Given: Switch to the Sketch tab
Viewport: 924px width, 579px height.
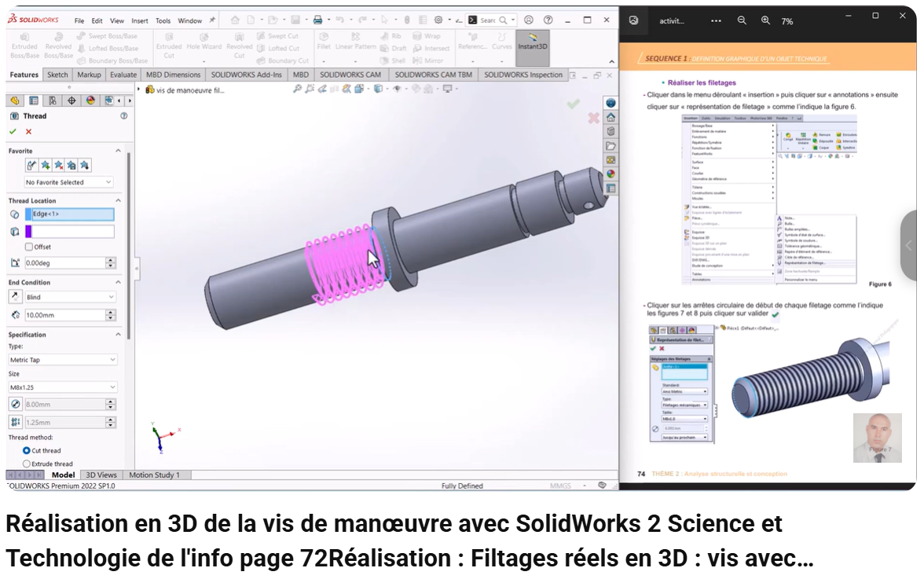Looking at the screenshot, I should click(57, 75).
